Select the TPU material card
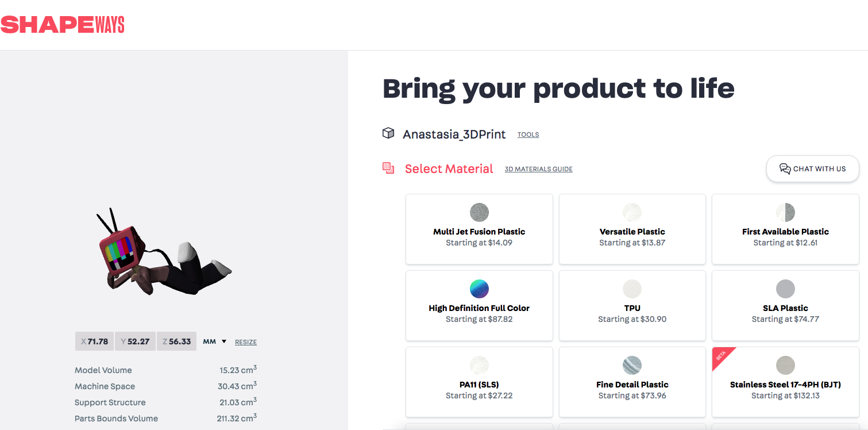868x430 pixels. click(x=632, y=305)
